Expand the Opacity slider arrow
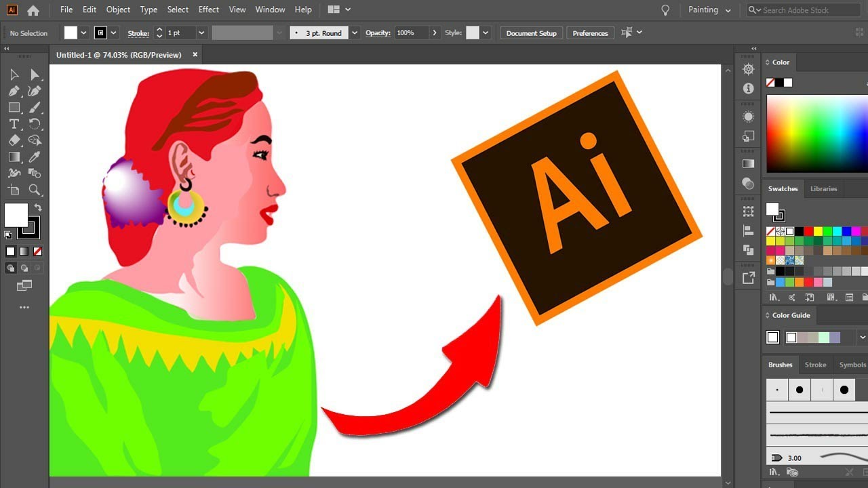The image size is (868, 488). coord(435,33)
